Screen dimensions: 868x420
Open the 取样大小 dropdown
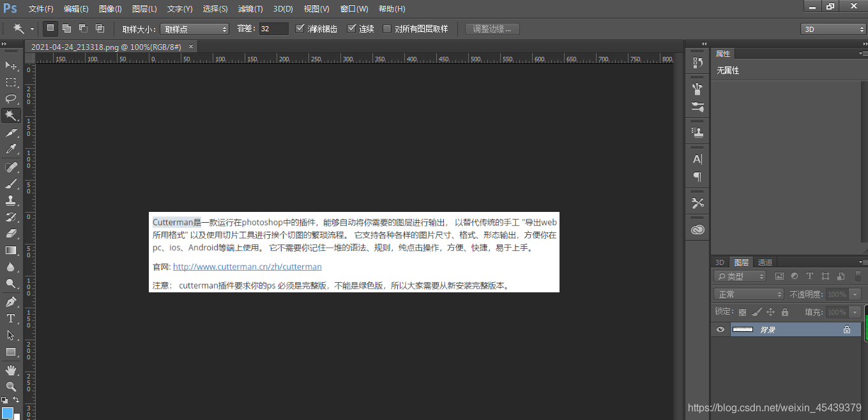click(195, 29)
